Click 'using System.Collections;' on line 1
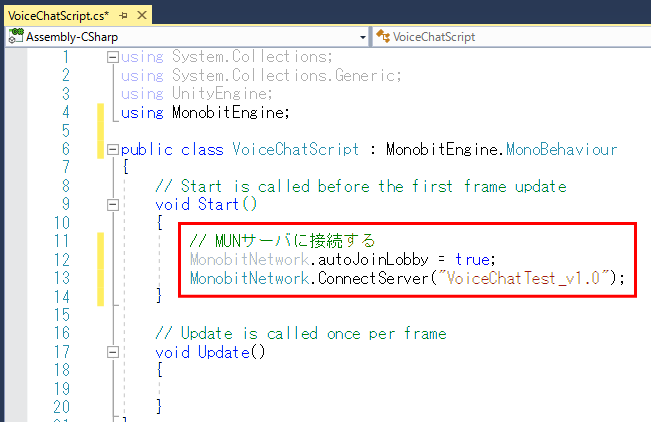Image resolution: width=651 pixels, height=422 pixels. pyautogui.click(x=227, y=57)
